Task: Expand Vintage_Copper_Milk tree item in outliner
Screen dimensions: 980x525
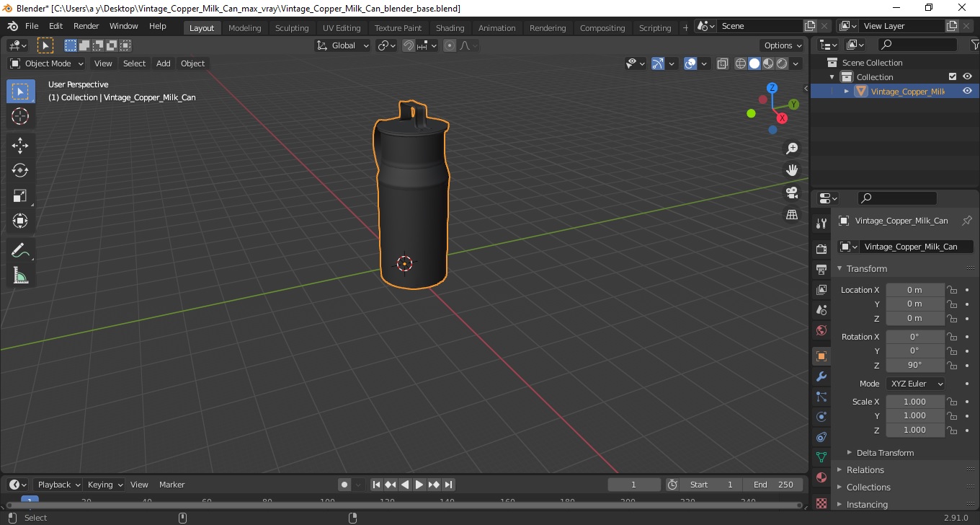Action: [847, 91]
